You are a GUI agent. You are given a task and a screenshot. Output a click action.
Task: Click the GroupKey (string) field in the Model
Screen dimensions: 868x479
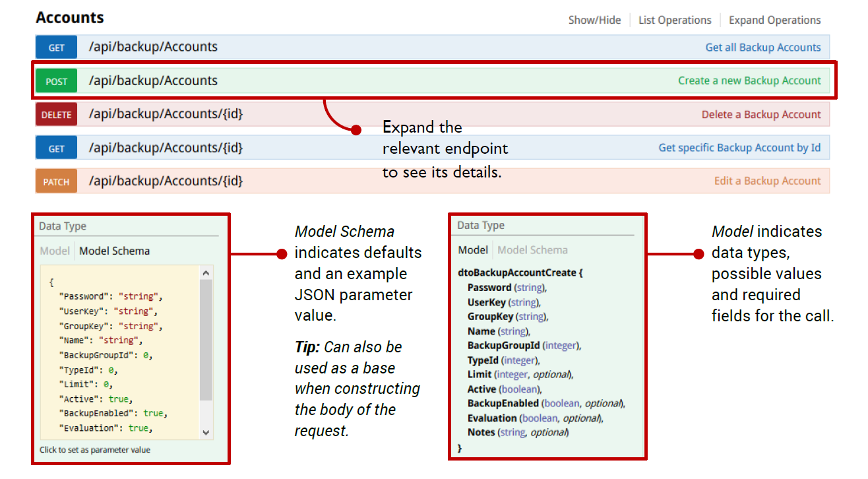(x=508, y=317)
